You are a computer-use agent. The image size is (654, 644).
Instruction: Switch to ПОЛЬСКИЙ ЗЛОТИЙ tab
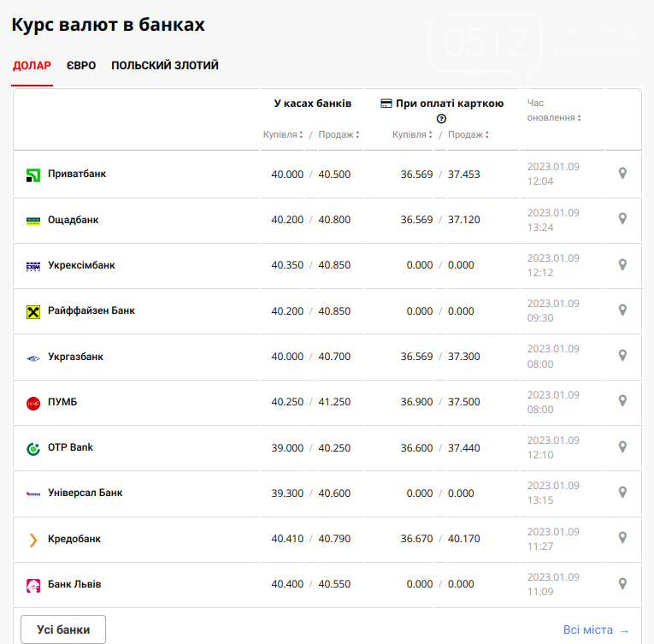tap(165, 66)
